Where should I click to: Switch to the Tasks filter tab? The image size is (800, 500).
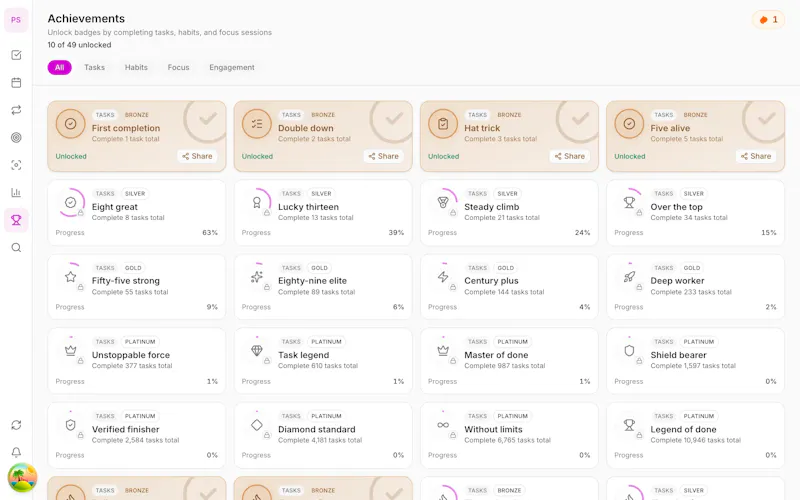tap(94, 67)
